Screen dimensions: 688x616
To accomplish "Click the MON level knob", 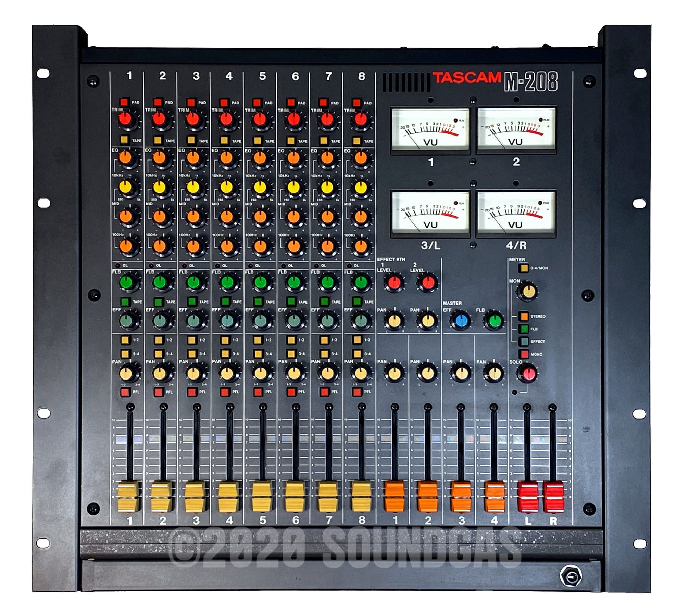I will pyautogui.click(x=528, y=292).
